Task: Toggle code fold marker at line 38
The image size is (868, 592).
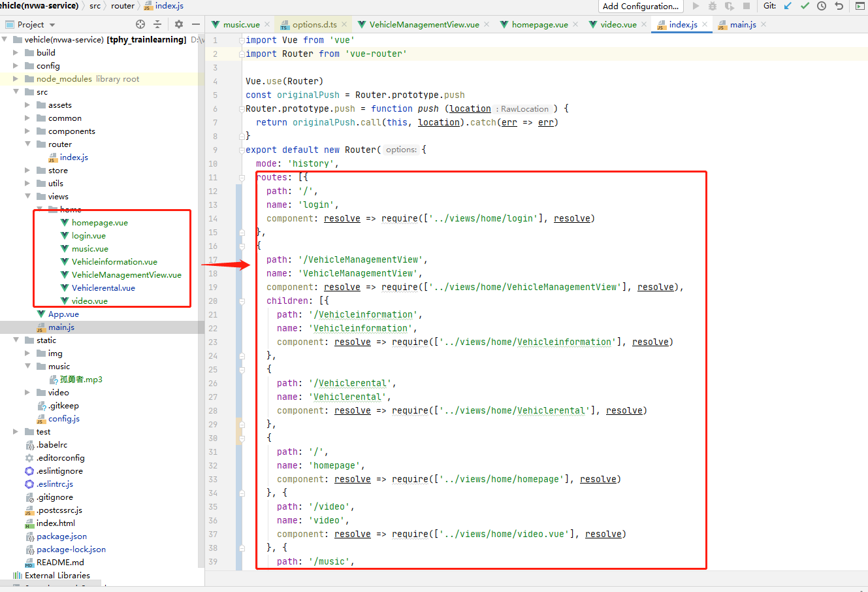Action: (242, 548)
